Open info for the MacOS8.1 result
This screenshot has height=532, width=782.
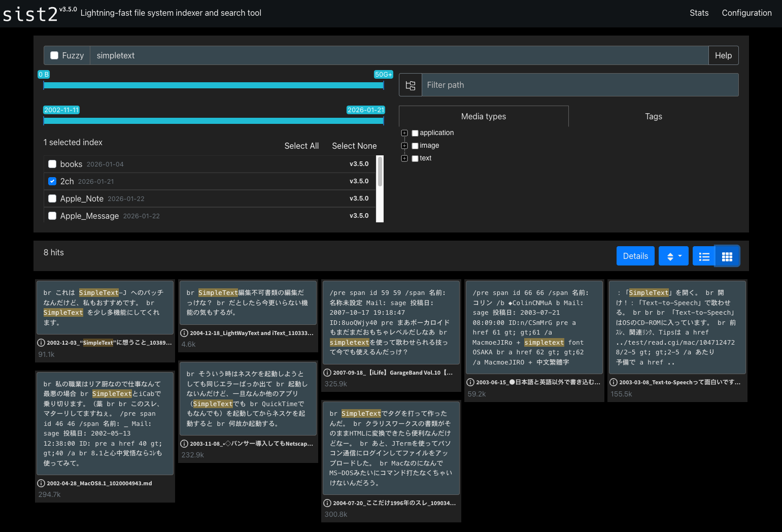pos(42,483)
